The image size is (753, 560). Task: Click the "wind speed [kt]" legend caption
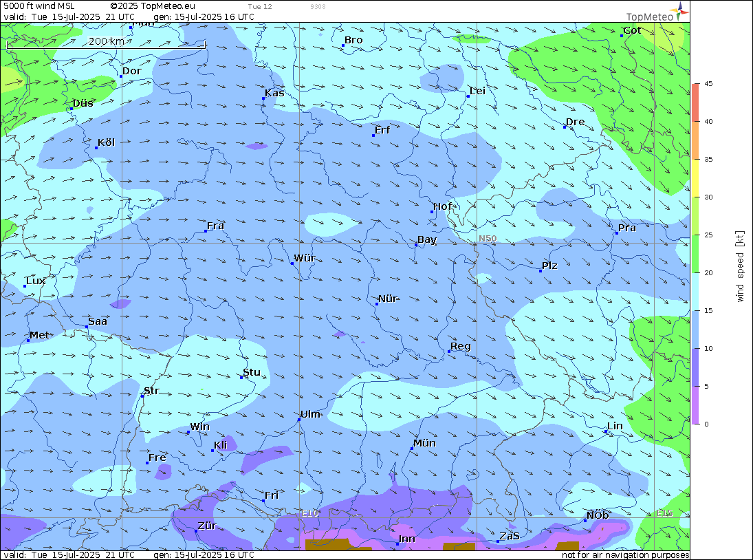click(739, 266)
